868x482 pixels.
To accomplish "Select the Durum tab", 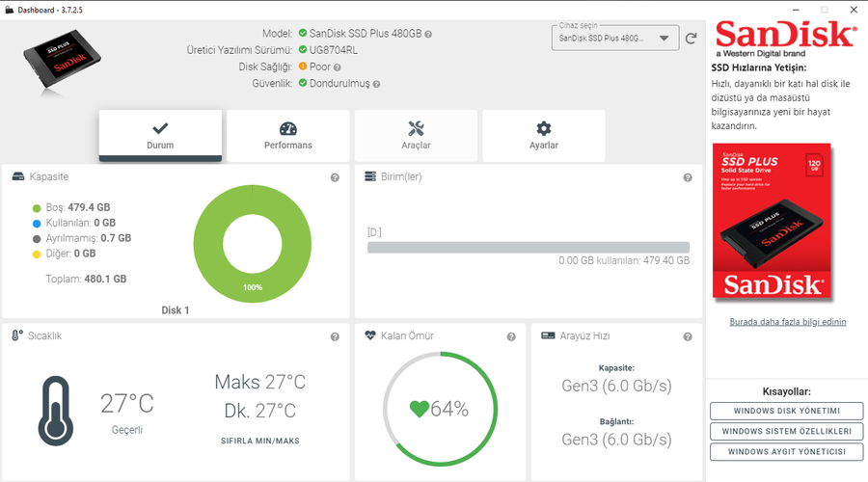I will [160, 136].
